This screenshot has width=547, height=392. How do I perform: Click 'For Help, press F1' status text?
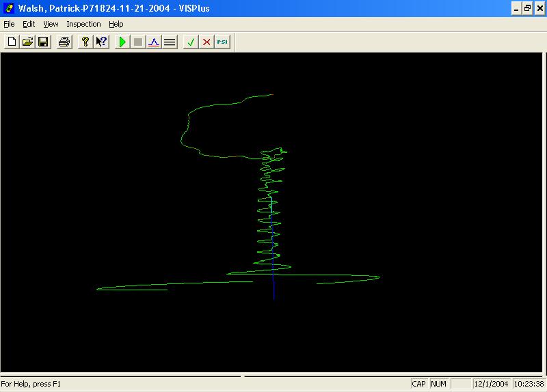(x=31, y=384)
